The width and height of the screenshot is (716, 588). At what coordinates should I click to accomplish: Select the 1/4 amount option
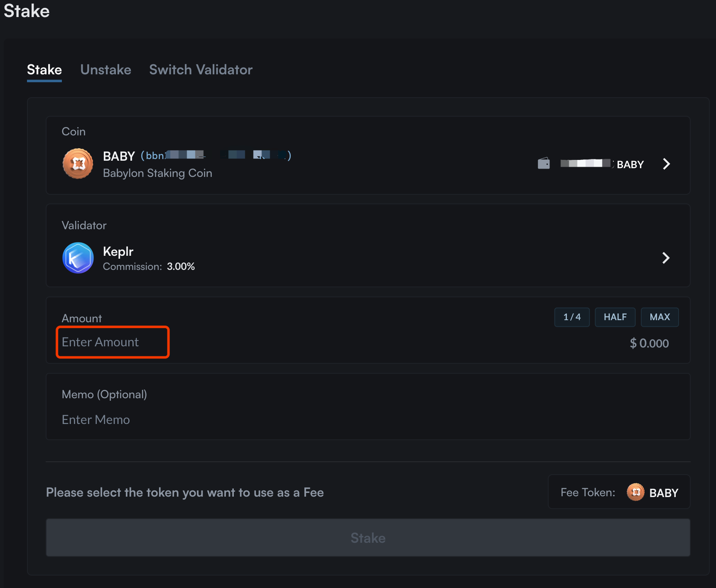point(571,317)
